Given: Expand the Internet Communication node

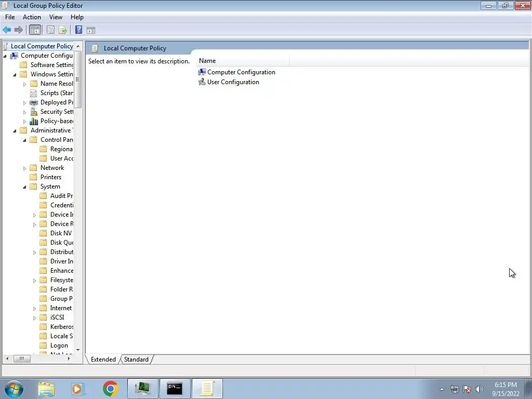Looking at the screenshot, I should point(34,309).
